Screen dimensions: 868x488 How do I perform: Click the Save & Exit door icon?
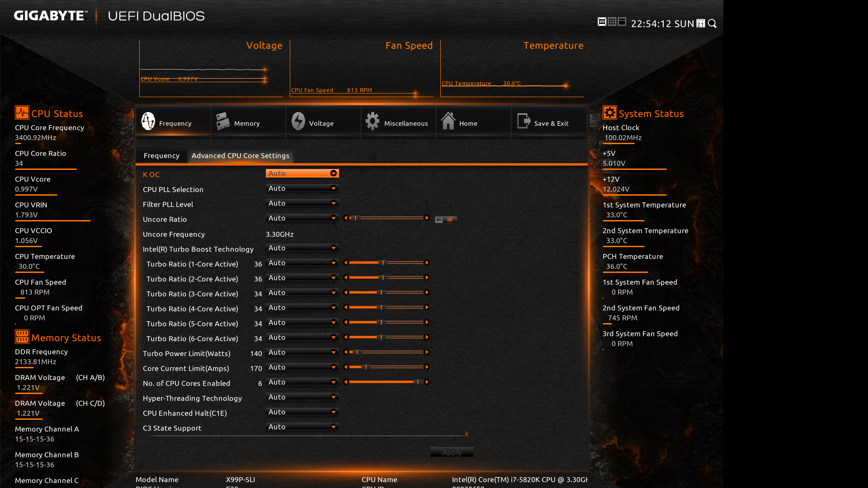tap(524, 121)
